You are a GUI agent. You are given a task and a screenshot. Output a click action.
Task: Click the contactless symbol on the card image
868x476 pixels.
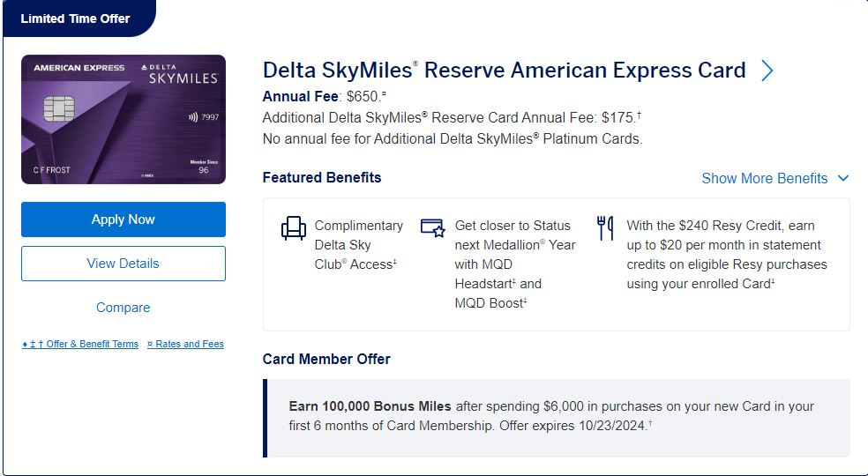coord(192,115)
